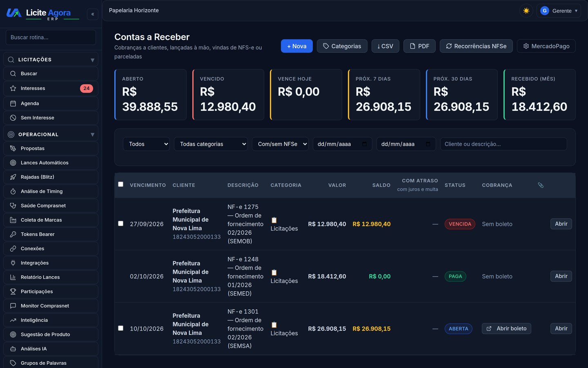The width and height of the screenshot is (588, 368).
Task: Click the paperclip icon in table header
Action: coord(541,185)
